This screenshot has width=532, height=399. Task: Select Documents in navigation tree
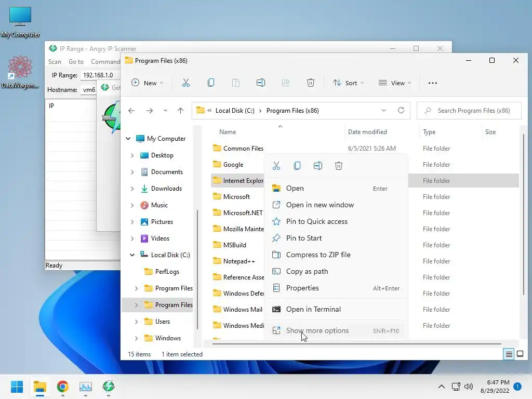tap(167, 172)
